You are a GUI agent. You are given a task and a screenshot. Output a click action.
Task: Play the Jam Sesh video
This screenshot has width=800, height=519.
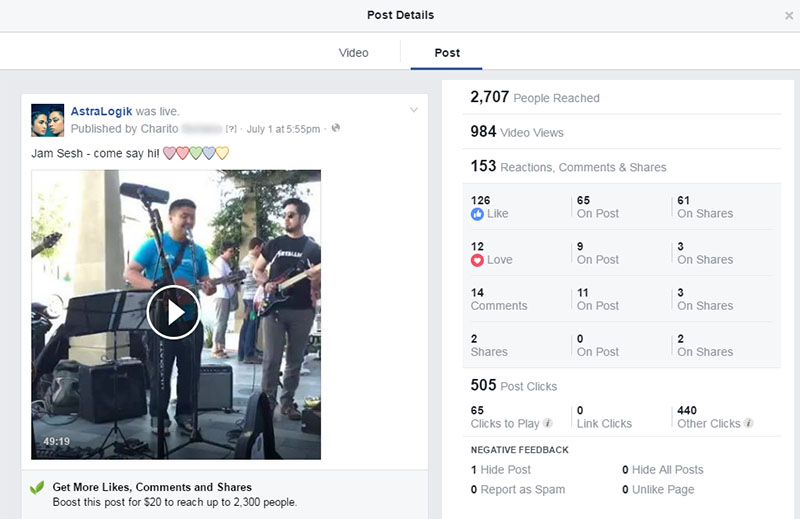(173, 312)
